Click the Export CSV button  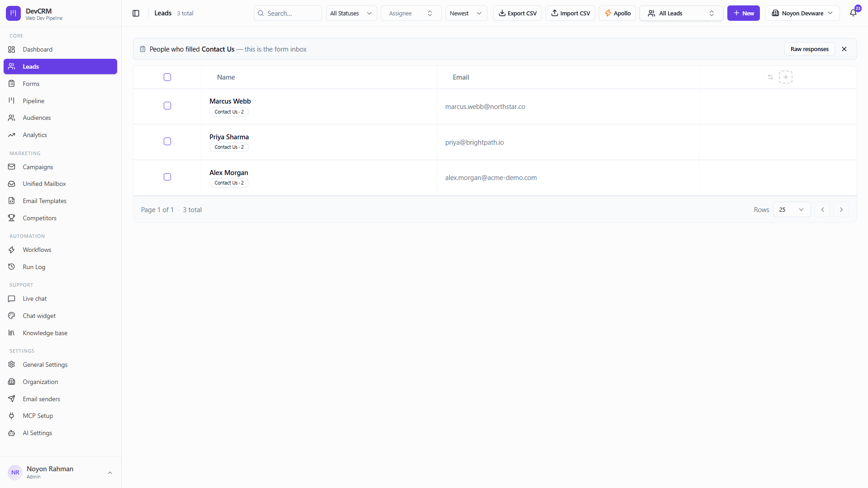tap(517, 13)
